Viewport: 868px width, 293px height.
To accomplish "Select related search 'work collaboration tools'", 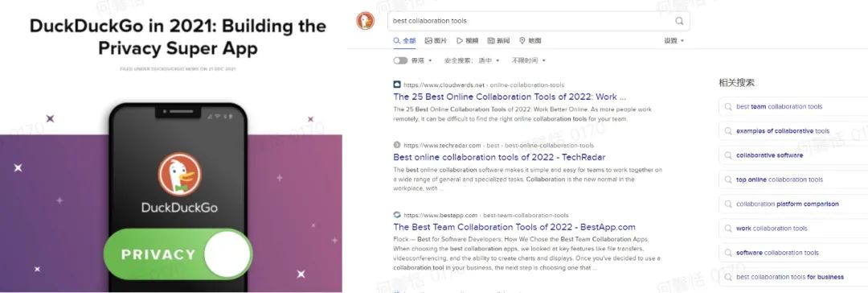I will [x=793, y=228].
